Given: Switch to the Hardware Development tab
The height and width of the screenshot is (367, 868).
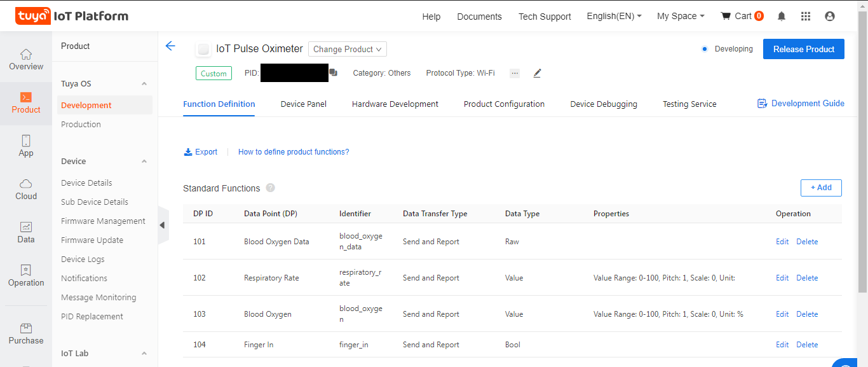Looking at the screenshot, I should click(395, 104).
